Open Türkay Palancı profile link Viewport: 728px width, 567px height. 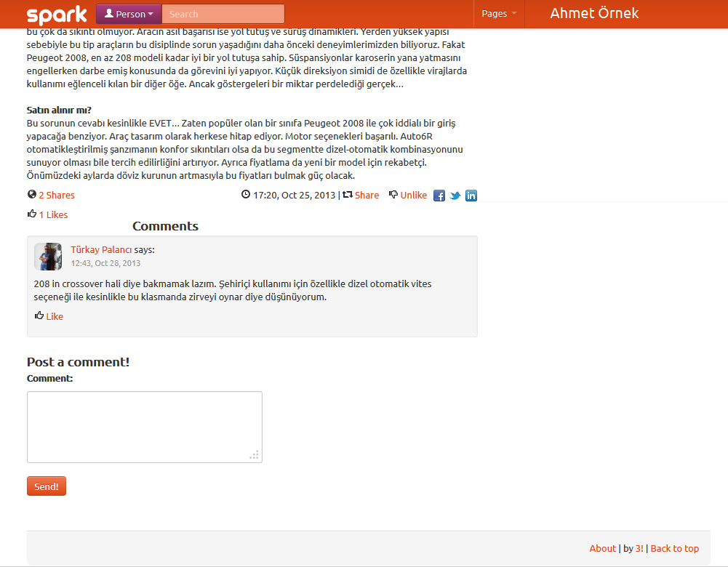pyautogui.click(x=101, y=249)
